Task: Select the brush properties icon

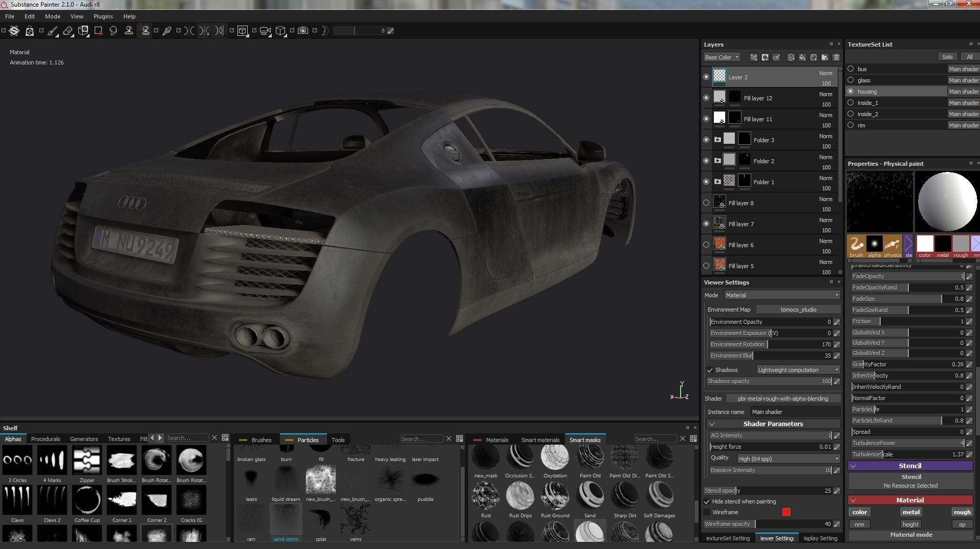Action: [856, 246]
